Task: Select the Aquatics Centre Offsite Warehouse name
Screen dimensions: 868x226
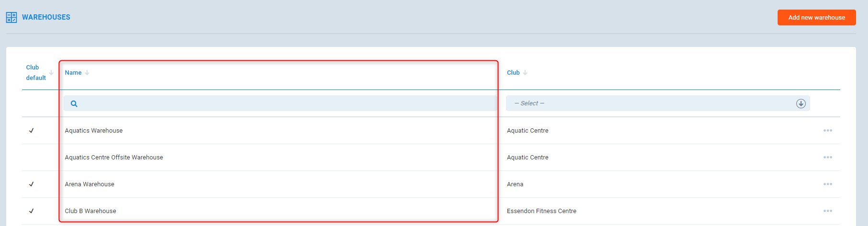Action: click(x=114, y=158)
